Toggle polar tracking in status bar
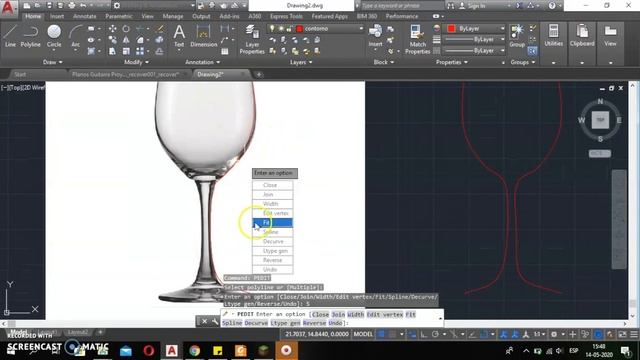The width and height of the screenshot is (640, 360). click(x=435, y=334)
